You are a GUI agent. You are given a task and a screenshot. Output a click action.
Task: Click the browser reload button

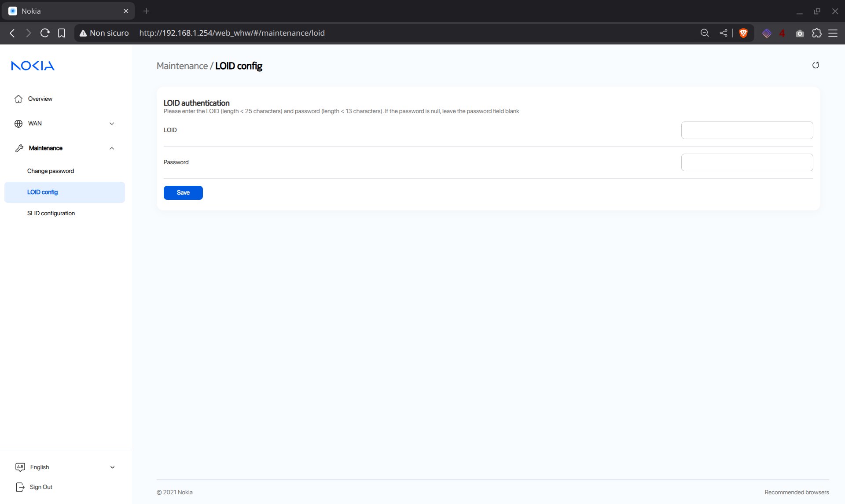(45, 33)
